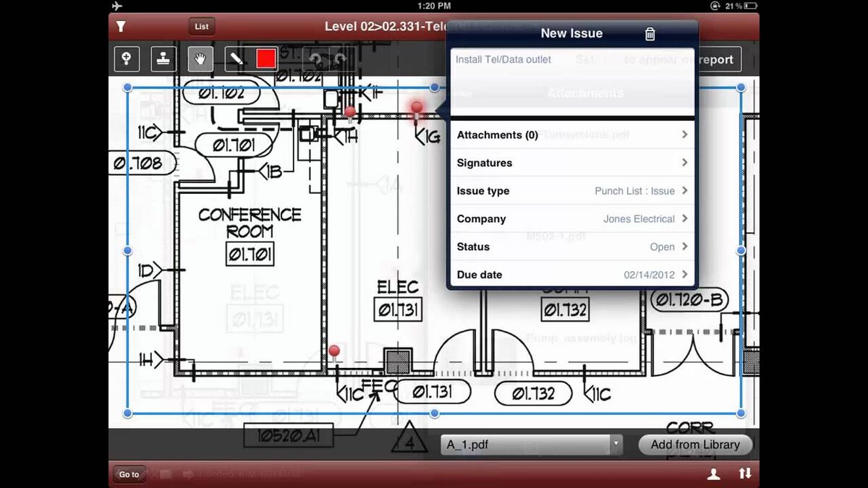Screen dimensions: 868x488
Task: Tap the Open status value
Action: [662, 247]
